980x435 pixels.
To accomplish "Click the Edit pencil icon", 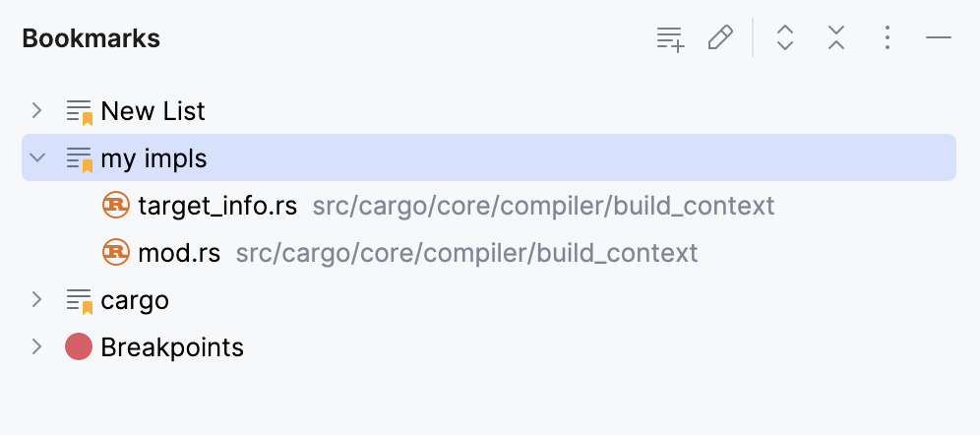I will click(720, 38).
